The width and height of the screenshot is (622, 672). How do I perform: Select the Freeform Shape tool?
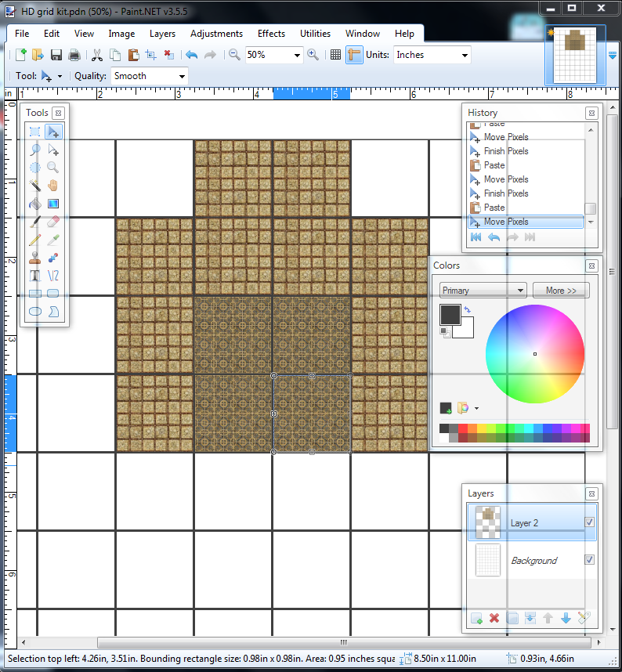coord(53,312)
